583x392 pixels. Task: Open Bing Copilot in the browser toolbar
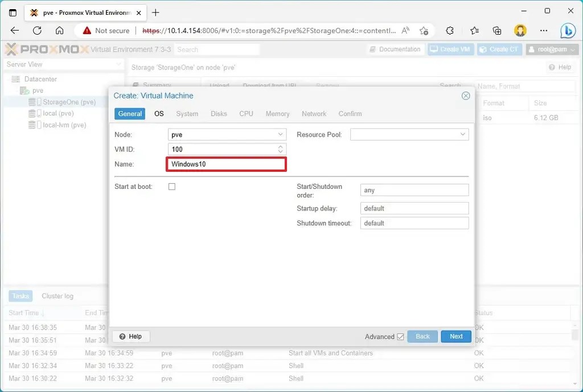tap(568, 31)
